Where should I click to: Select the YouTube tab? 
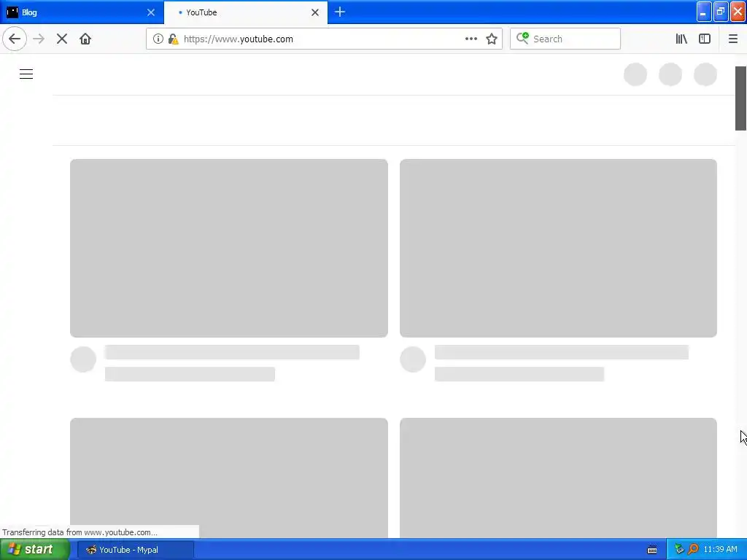pyautogui.click(x=246, y=12)
